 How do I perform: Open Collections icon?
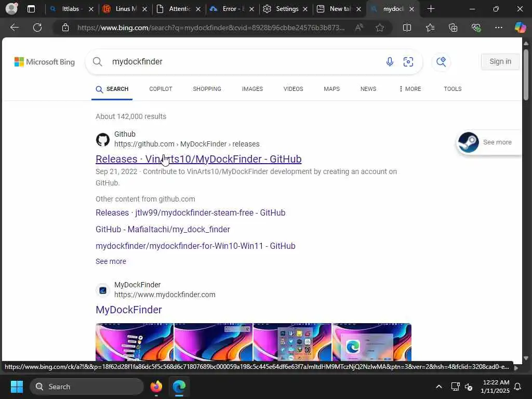tap(453, 28)
